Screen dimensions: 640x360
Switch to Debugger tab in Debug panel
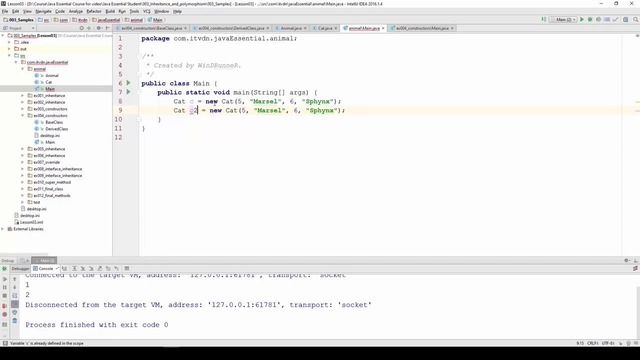pyautogui.click(x=20, y=269)
